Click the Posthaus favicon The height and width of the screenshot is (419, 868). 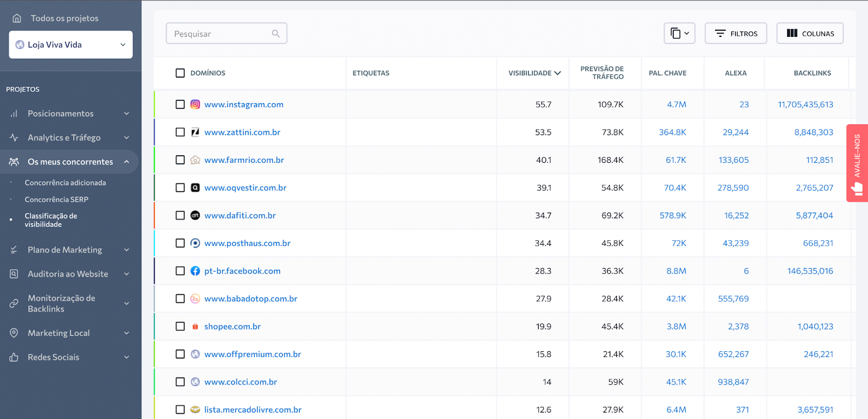tap(195, 243)
